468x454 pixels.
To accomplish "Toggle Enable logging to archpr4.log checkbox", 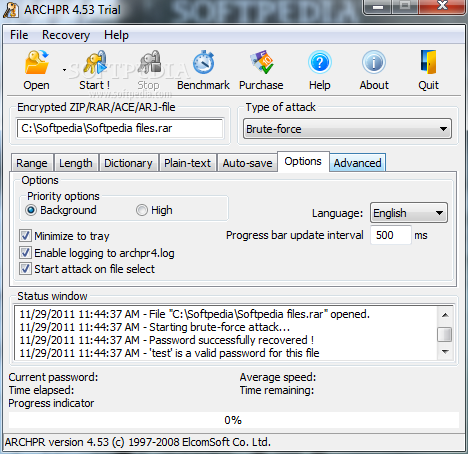I will click(26, 253).
